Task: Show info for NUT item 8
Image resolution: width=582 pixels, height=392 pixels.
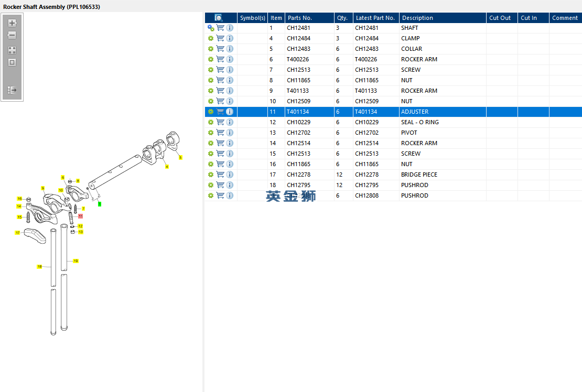Action: 230,80
